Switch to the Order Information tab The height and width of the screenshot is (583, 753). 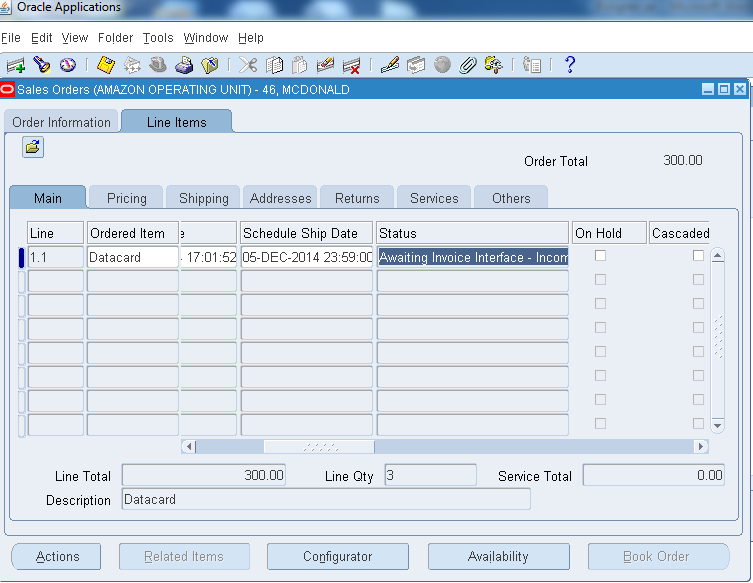pos(61,122)
